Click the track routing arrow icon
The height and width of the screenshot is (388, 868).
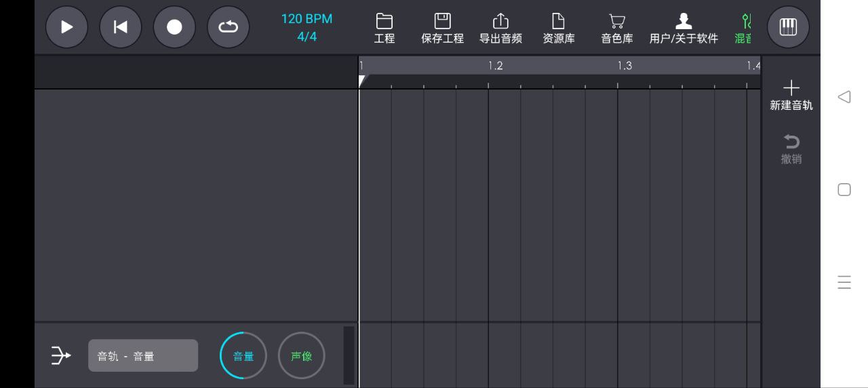(x=61, y=355)
